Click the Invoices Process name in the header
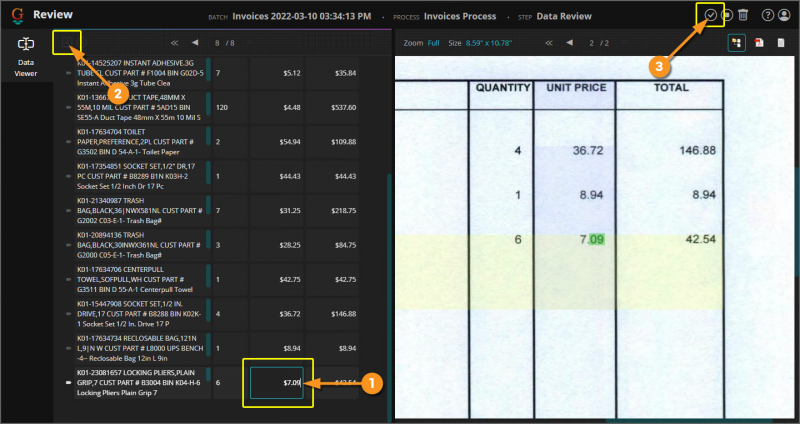 coord(460,16)
